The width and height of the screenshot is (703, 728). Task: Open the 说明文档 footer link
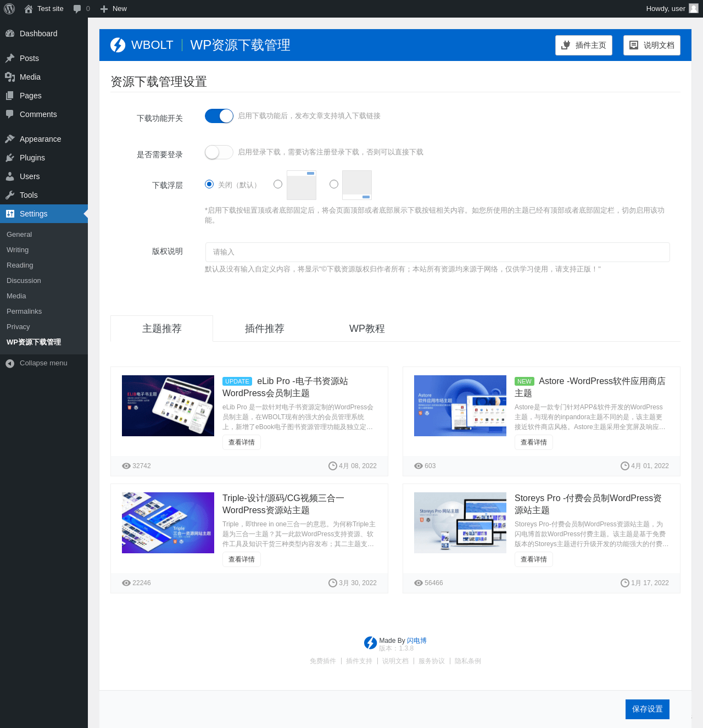click(x=395, y=661)
